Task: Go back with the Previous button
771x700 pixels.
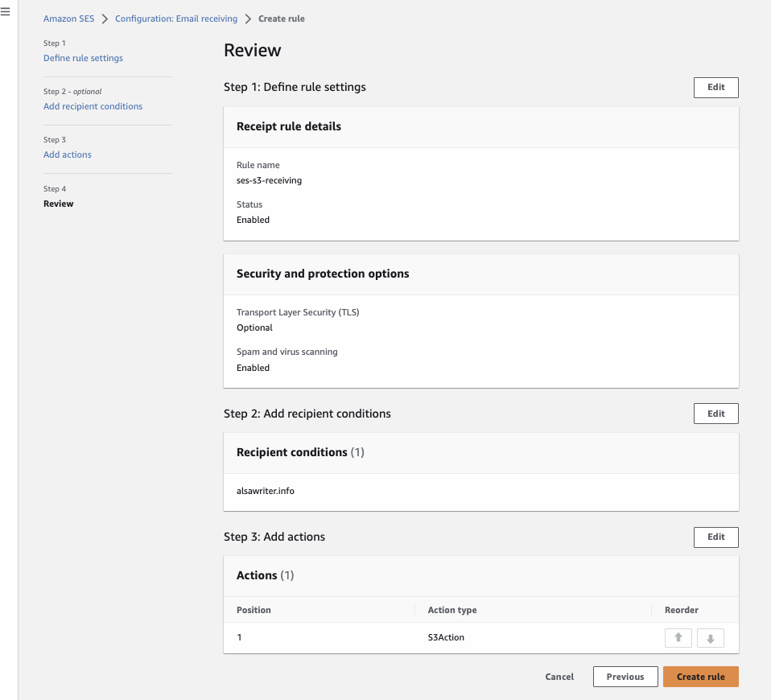Action: [x=625, y=677]
